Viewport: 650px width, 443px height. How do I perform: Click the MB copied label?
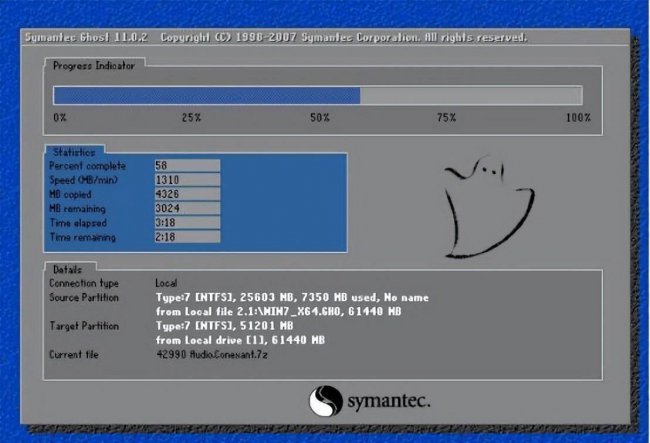pos(70,194)
